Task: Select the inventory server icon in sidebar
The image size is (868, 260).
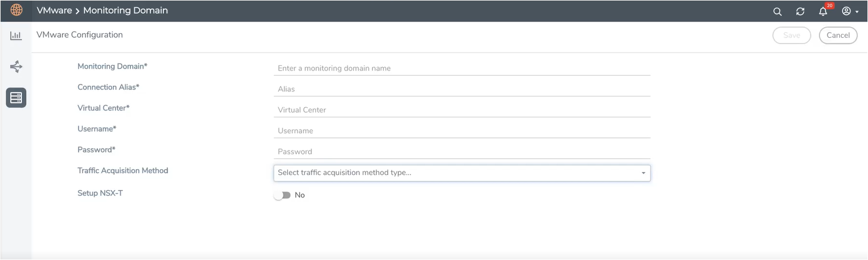Action: tap(16, 98)
